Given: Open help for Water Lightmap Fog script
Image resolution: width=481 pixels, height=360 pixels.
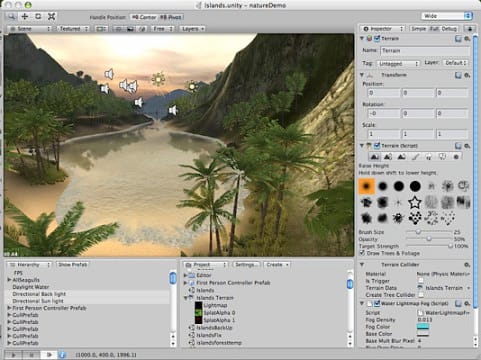Looking at the screenshot, I should pos(458,303).
